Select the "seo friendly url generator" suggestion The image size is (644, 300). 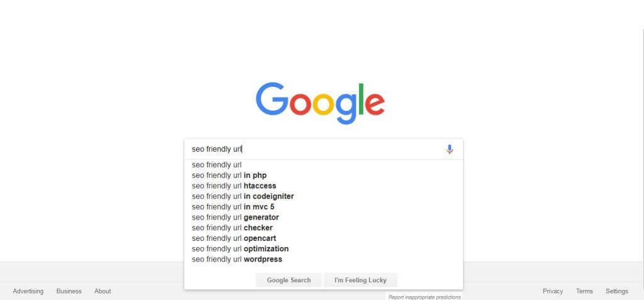[323, 218]
